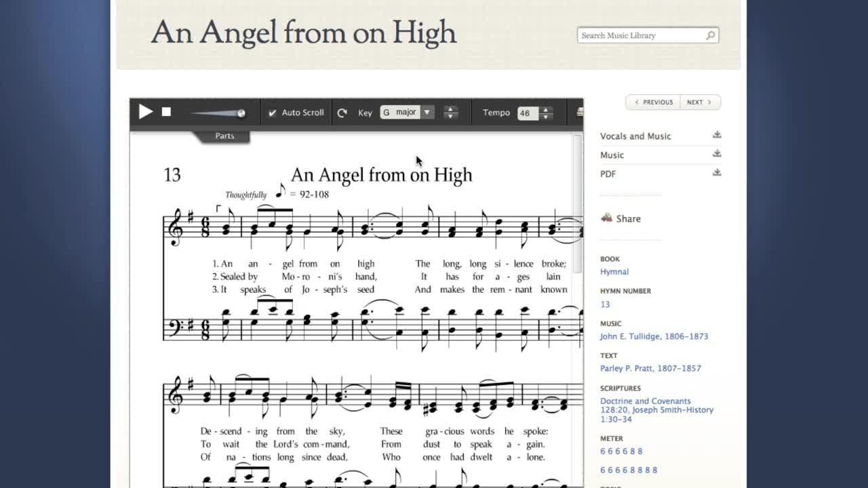Viewport: 868px width, 488px height.
Task: Click the 'An Angel from on High' page heading
Action: tap(304, 33)
